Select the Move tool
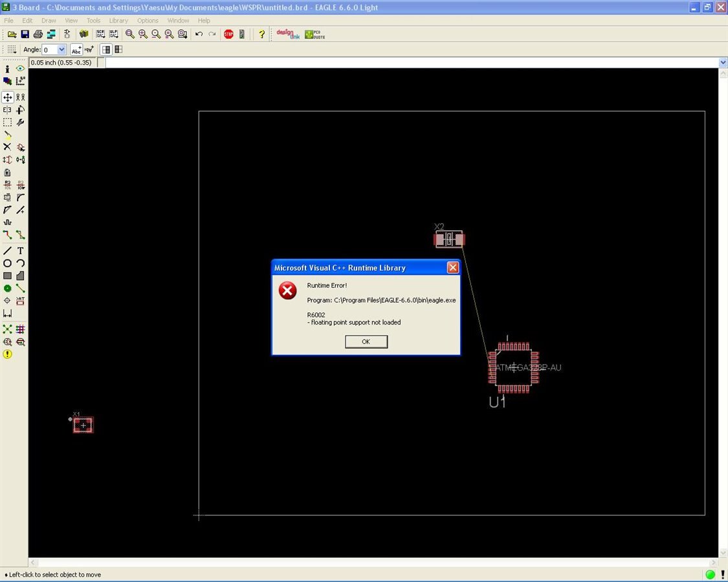Screen dimensions: 728x582 pyautogui.click(x=7, y=98)
